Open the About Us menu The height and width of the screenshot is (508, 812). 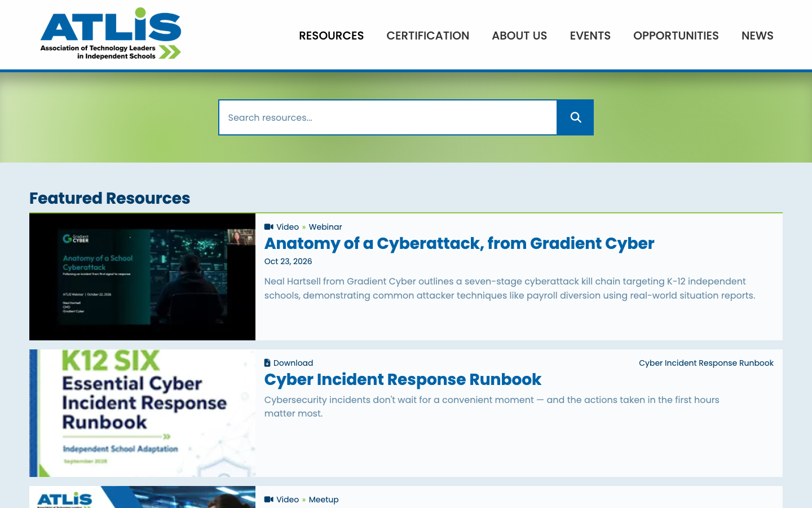coord(519,36)
